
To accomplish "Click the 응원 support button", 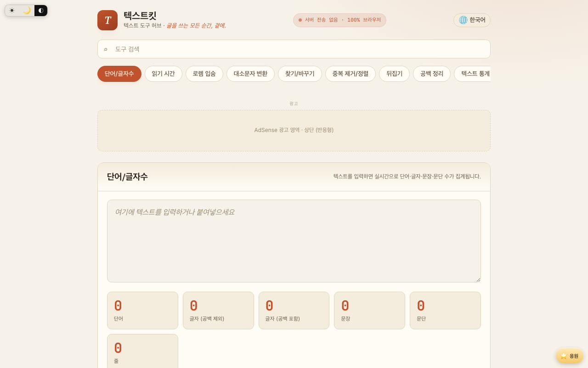I will pyautogui.click(x=570, y=356).
